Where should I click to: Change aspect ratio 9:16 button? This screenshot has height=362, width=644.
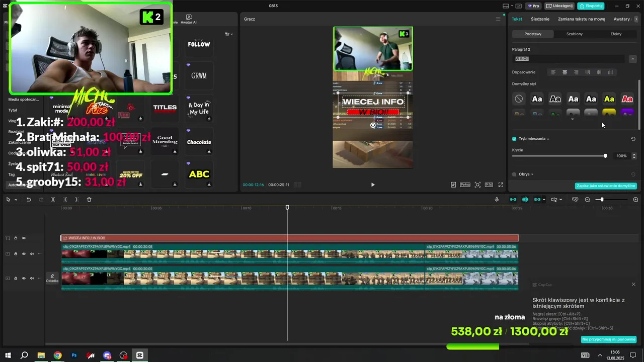tap(489, 185)
